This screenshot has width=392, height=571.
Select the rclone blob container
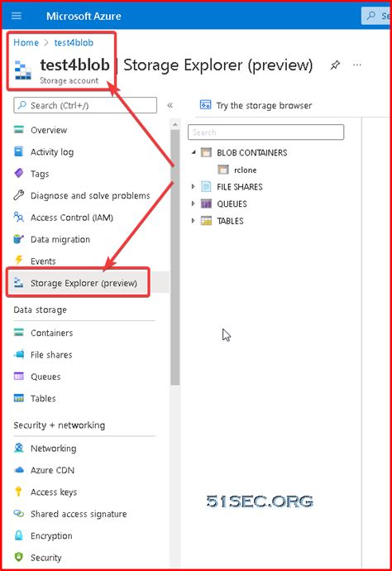tap(246, 170)
